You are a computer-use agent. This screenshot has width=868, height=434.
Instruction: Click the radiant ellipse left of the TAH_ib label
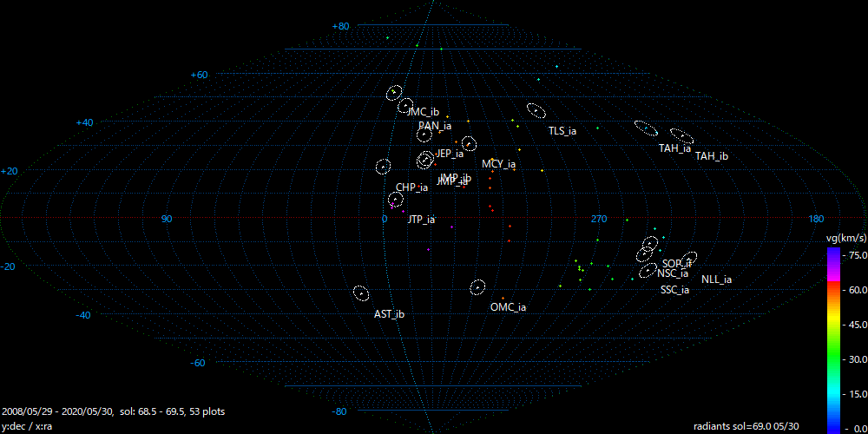point(681,135)
